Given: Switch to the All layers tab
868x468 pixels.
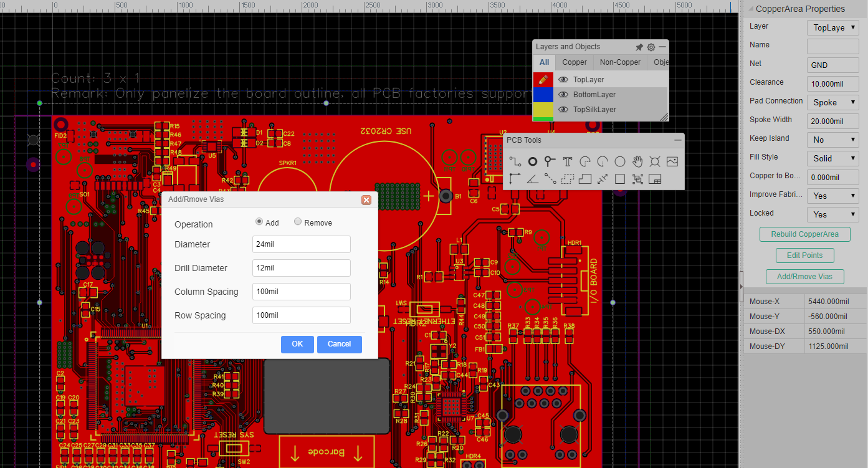Looking at the screenshot, I should click(x=544, y=62).
